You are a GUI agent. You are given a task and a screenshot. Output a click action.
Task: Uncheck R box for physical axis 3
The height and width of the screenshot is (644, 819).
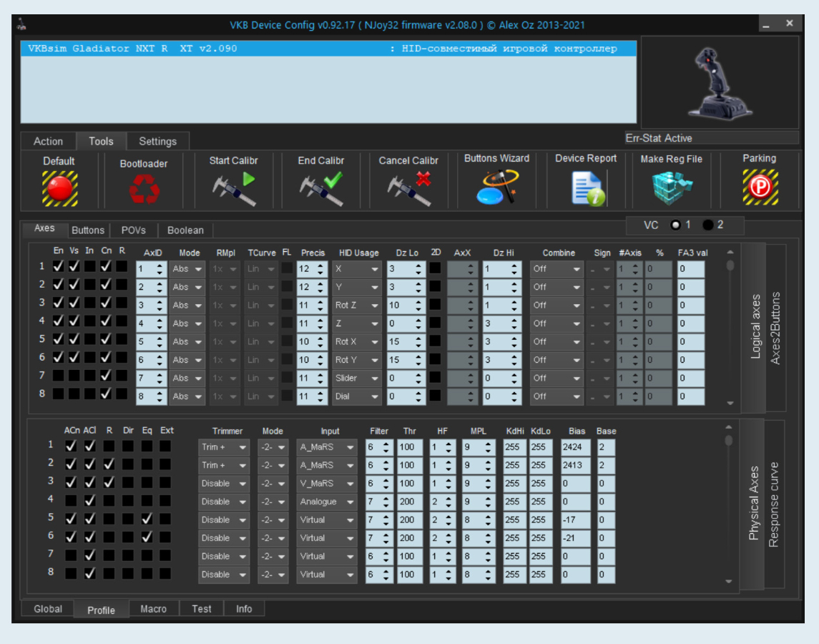click(109, 482)
